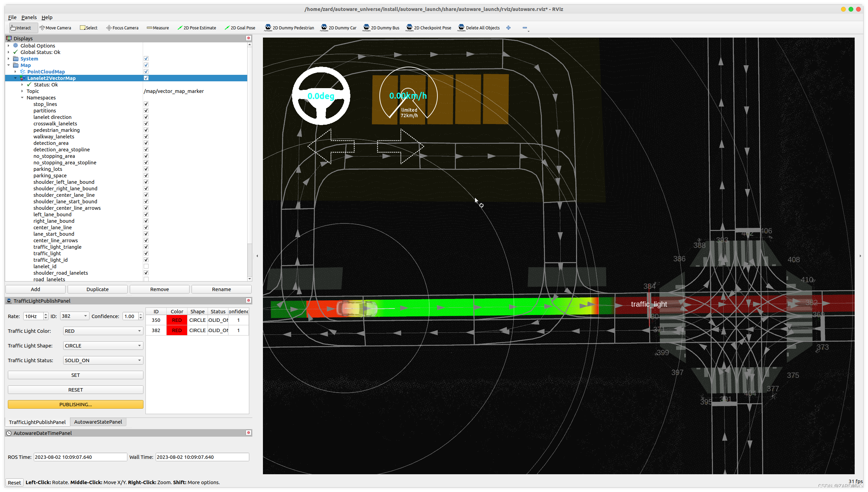The height and width of the screenshot is (492, 868).
Task: Click the ROS Time input field
Action: (x=80, y=457)
